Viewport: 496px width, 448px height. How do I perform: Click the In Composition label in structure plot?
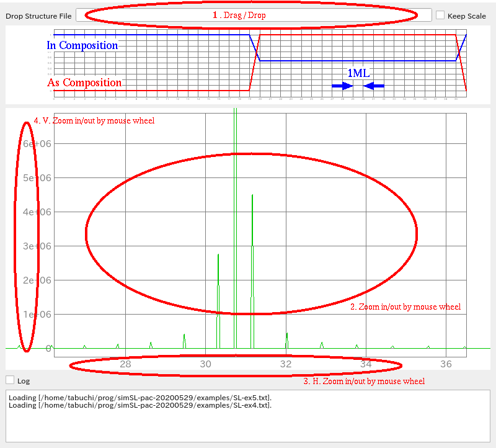point(82,45)
